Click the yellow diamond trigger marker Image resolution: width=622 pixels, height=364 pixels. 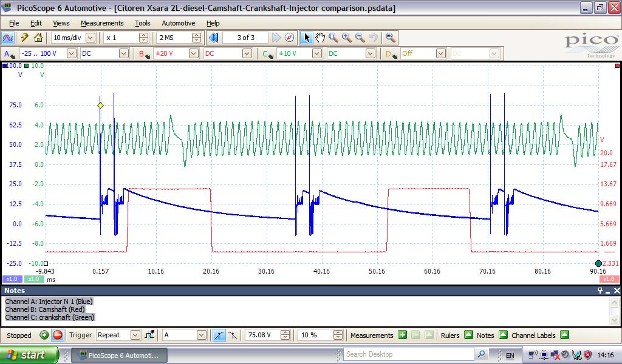click(100, 106)
